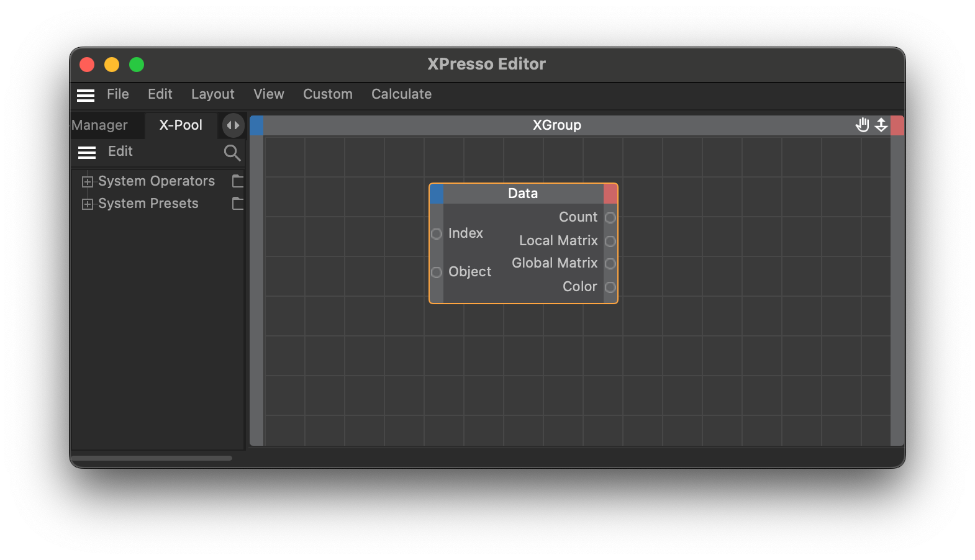Click the XGroup zoom arrows icon

pos(881,125)
